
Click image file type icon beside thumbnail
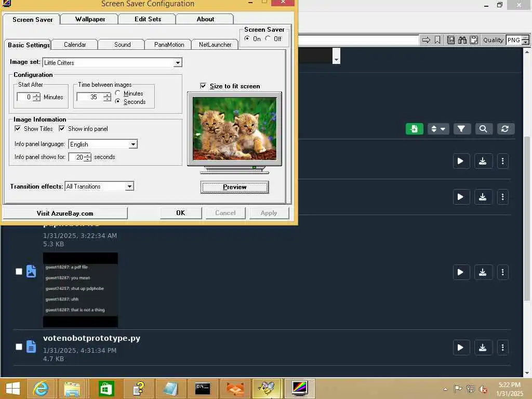[31, 271]
